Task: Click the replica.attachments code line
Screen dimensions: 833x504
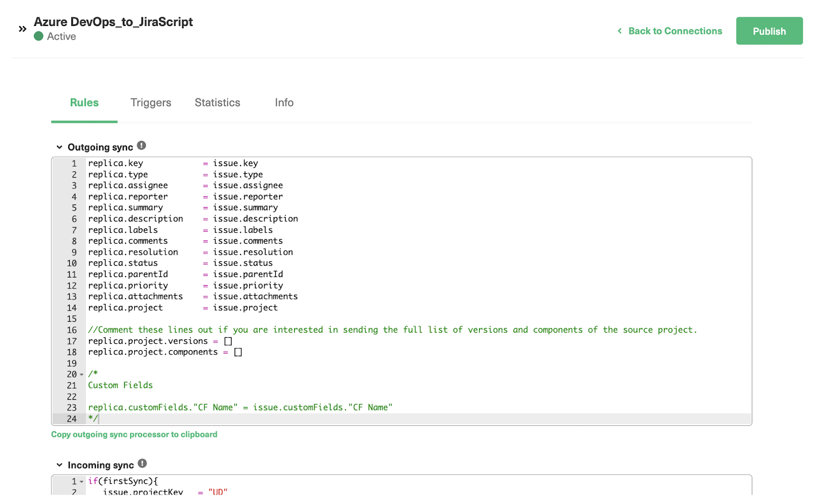Action: (193, 297)
